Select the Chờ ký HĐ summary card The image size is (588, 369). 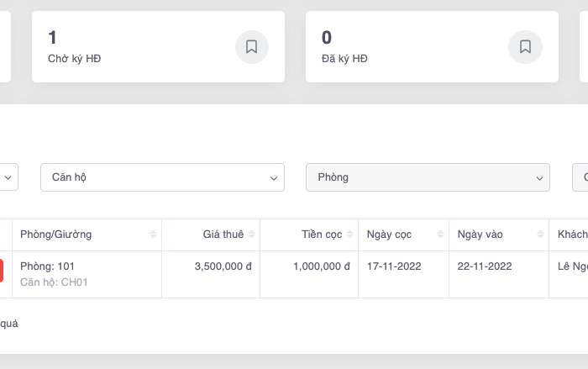point(134,47)
